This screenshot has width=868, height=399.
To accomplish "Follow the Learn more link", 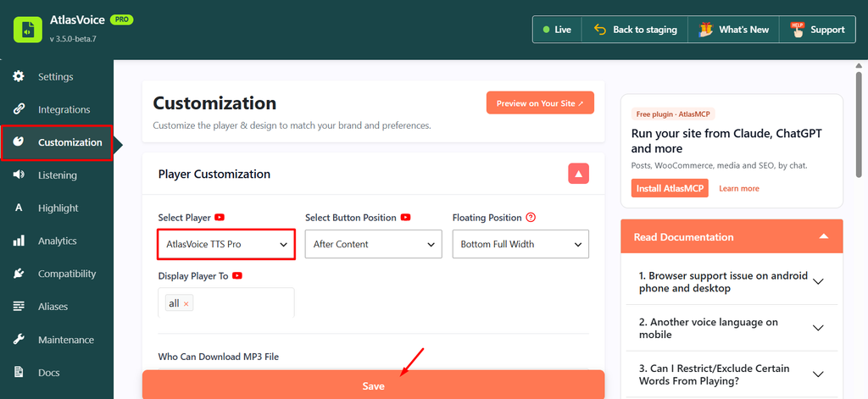I will (x=739, y=189).
